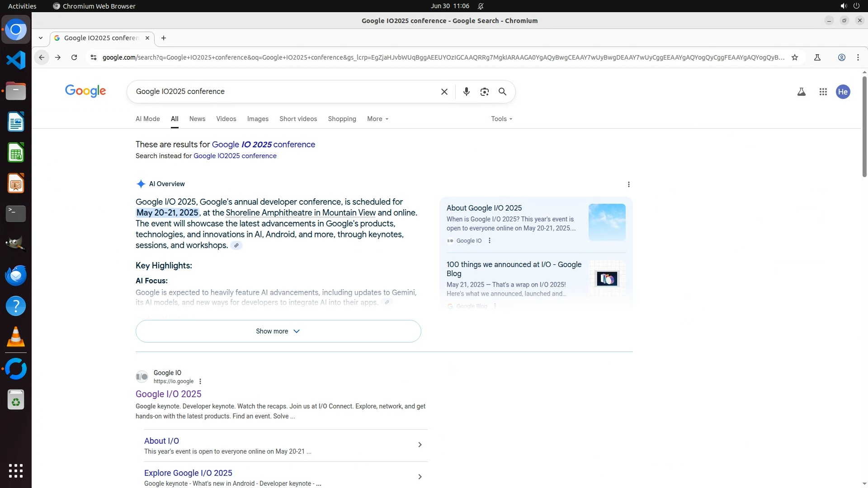868x488 pixels.
Task: Bookmark this page with star icon
Action: point(794,57)
